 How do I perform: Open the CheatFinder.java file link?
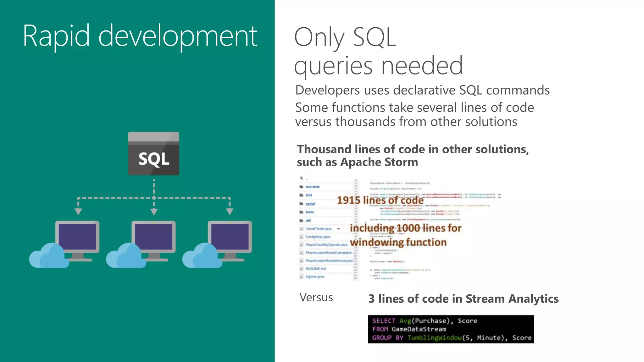tap(318, 229)
